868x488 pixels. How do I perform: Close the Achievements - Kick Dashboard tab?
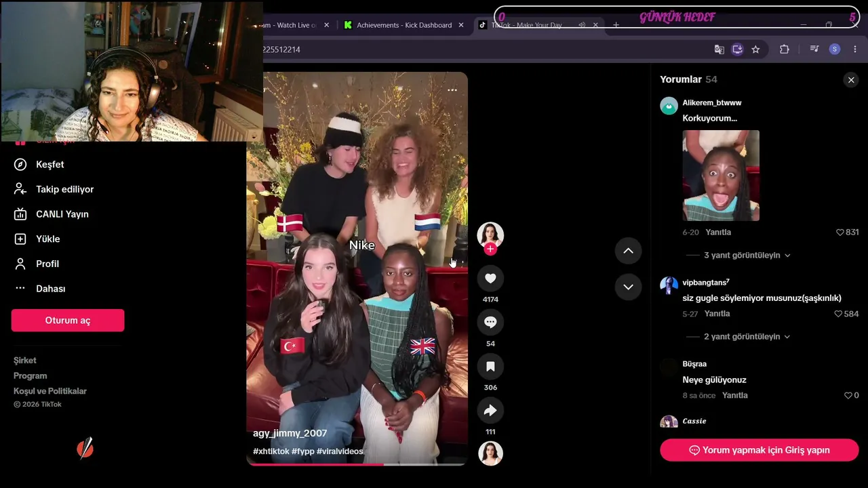[461, 25]
